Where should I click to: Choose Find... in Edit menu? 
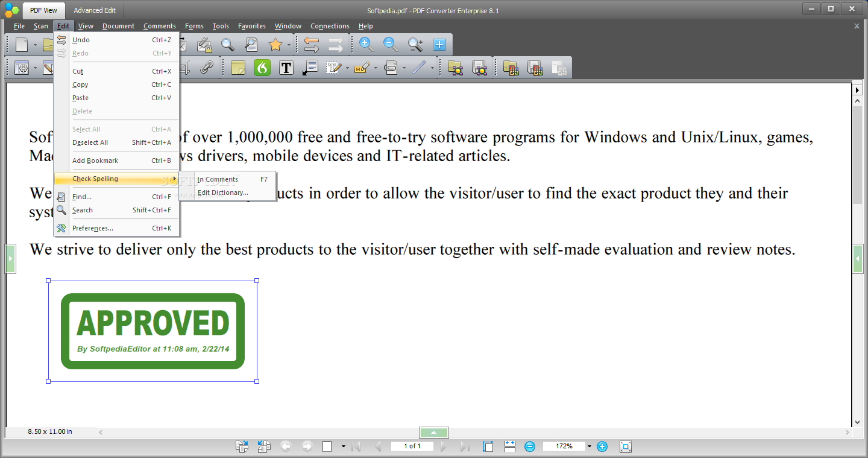point(116,197)
